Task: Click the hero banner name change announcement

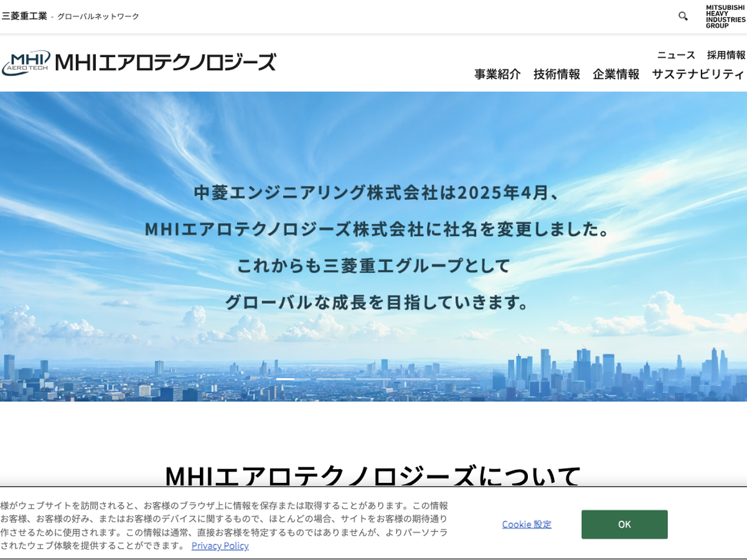Action: (374, 247)
